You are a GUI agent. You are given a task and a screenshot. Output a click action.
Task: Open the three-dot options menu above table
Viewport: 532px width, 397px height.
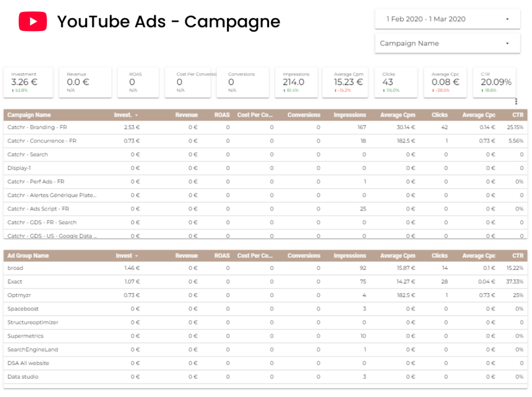515,102
